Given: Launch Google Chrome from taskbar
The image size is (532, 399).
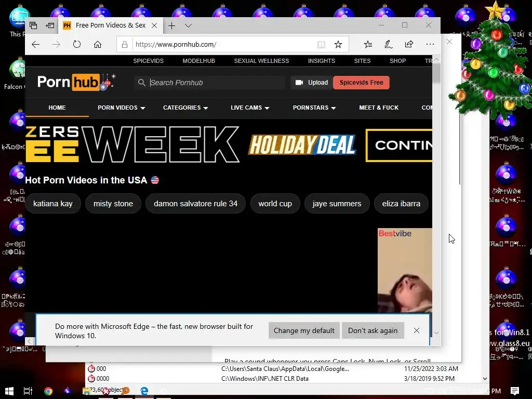Looking at the screenshot, I should [x=48, y=391].
